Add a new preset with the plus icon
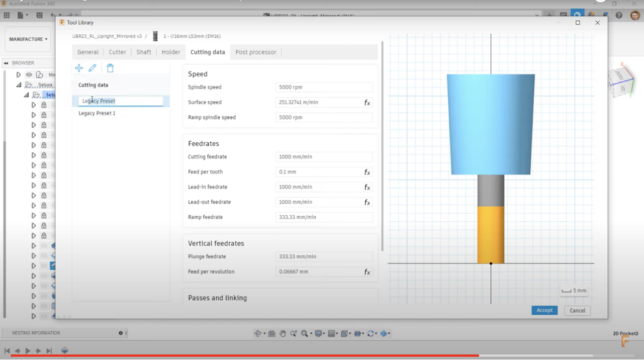 pyautogui.click(x=79, y=68)
